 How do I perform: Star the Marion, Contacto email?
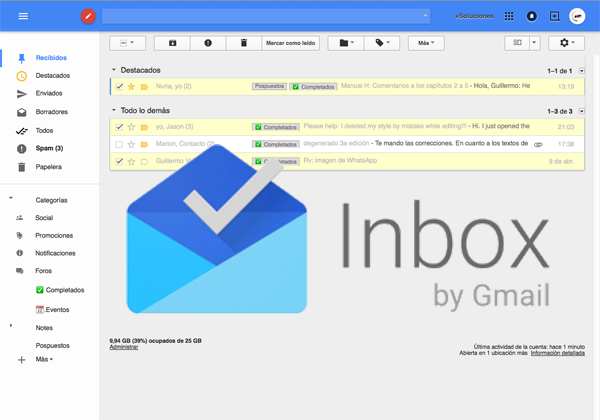point(131,144)
